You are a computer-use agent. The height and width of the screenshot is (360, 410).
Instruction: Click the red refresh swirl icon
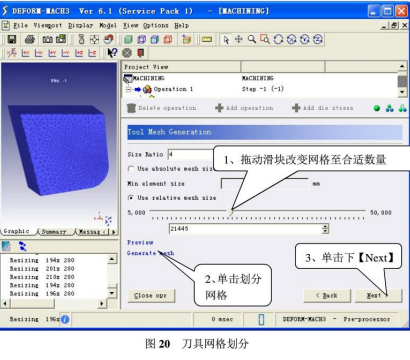(109, 39)
